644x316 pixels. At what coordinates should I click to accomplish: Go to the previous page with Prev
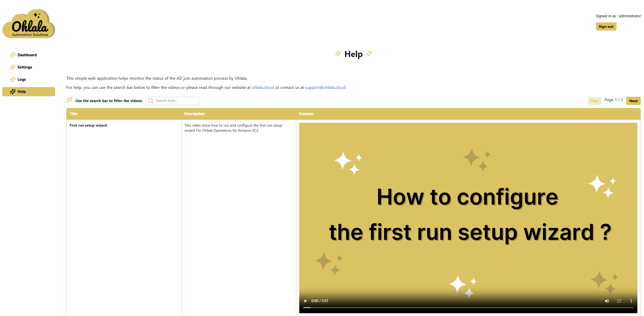click(594, 101)
